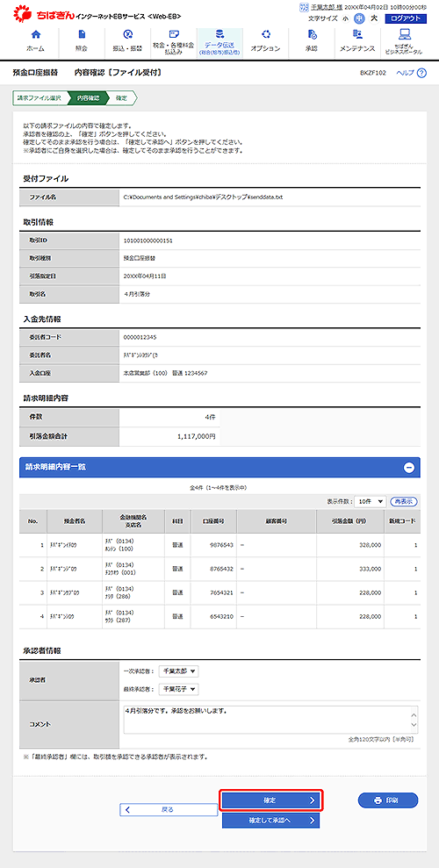Click account number 6543210 in row 4

222,616
